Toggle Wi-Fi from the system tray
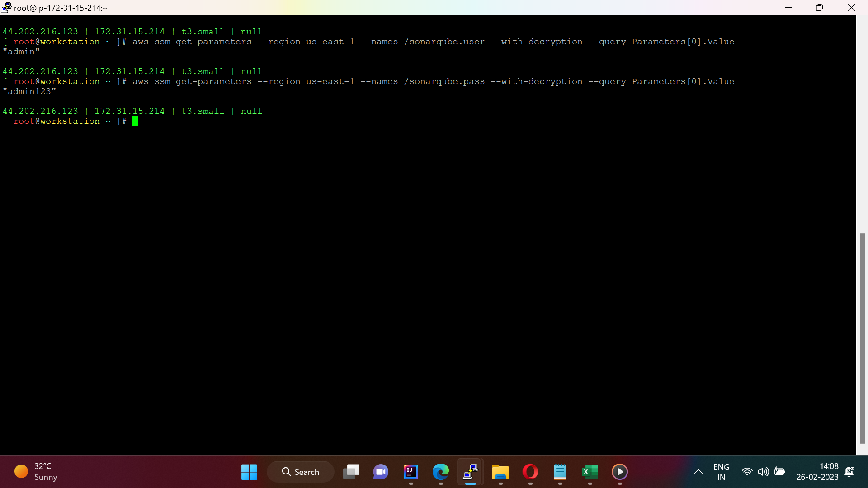 (x=747, y=472)
